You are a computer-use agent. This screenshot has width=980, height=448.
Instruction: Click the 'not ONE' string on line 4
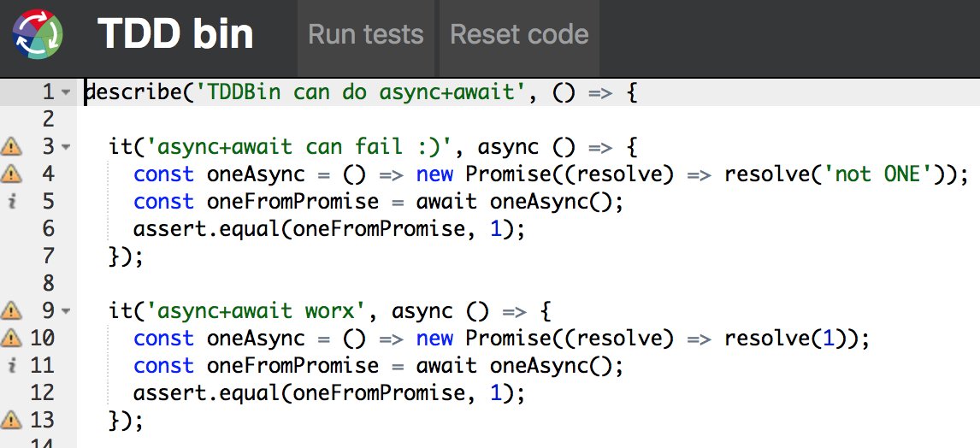(878, 174)
